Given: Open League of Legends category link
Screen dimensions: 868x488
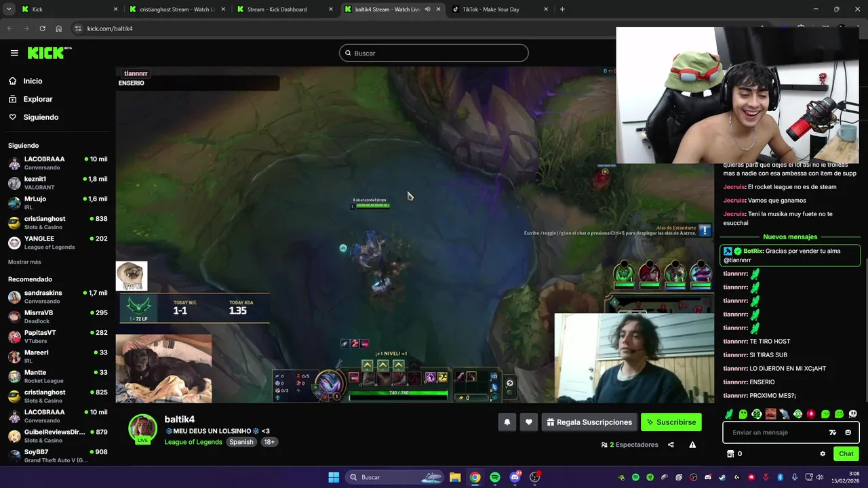Looking at the screenshot, I should point(193,442).
